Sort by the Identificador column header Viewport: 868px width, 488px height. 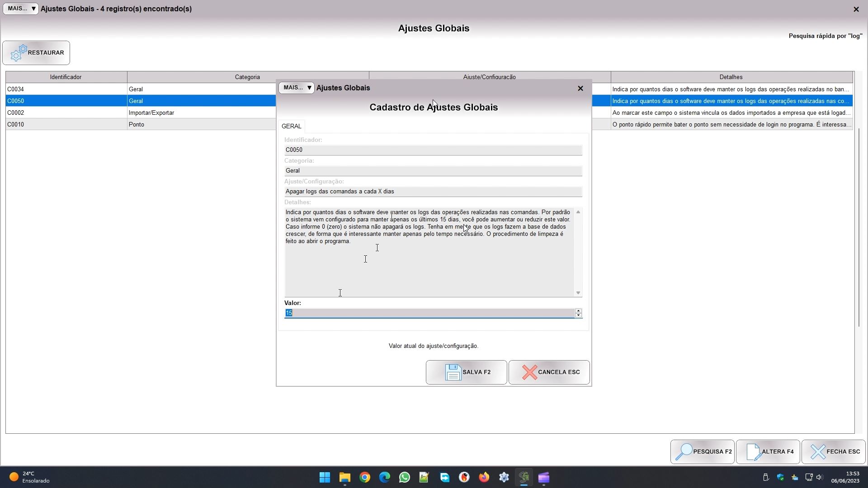(x=66, y=77)
